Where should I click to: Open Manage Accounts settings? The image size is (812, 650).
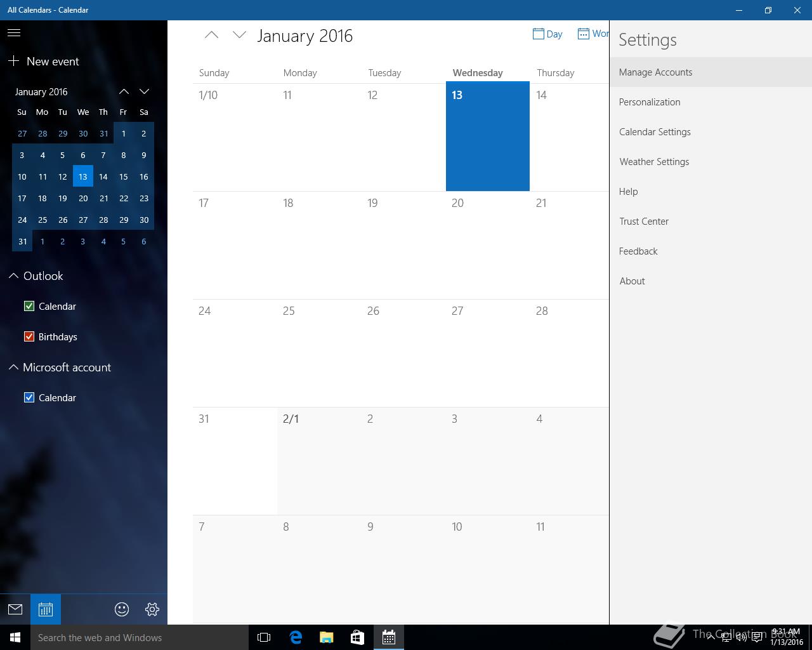710,72
